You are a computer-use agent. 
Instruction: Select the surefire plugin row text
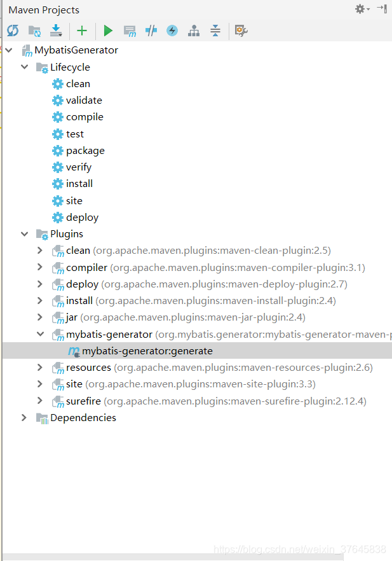(216, 401)
